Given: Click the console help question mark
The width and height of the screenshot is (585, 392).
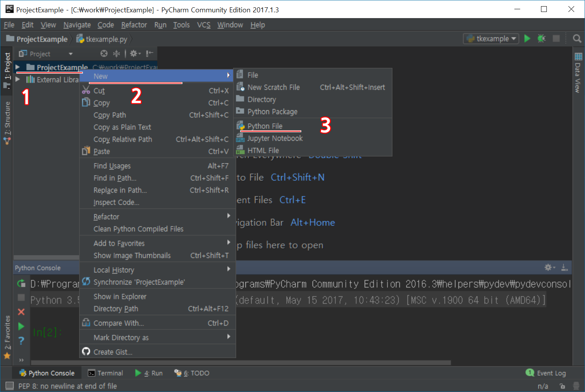Looking at the screenshot, I should (x=21, y=341).
